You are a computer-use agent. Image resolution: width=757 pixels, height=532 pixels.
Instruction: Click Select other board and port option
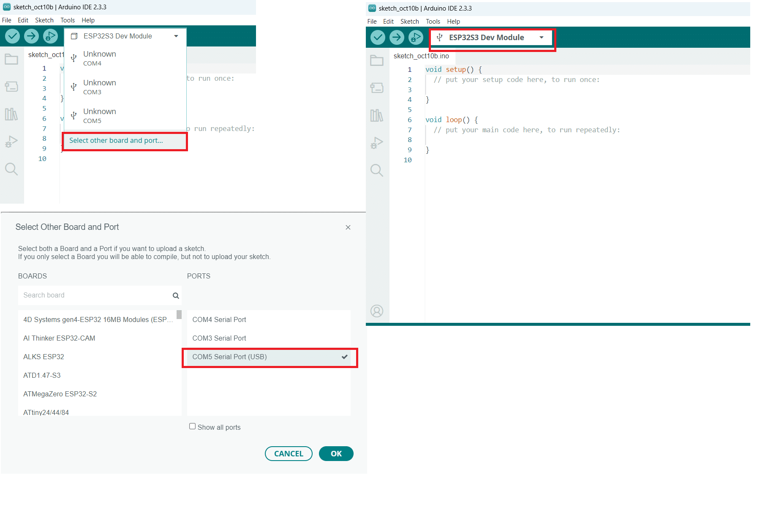(x=125, y=141)
